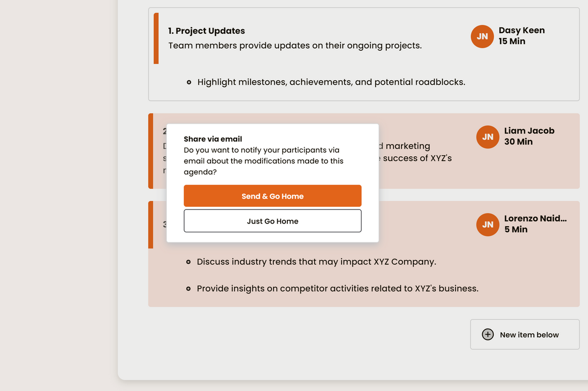Image resolution: width=588 pixels, height=391 pixels.
Task: Click the truncated Lorenzo Naid presenter name
Action: 535,219
